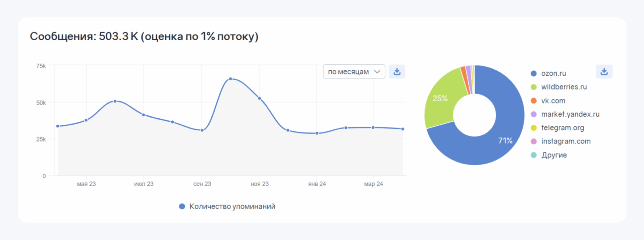Toggle wildberries.ru in the legend
The width and height of the screenshot is (644, 240).
[x=564, y=87]
